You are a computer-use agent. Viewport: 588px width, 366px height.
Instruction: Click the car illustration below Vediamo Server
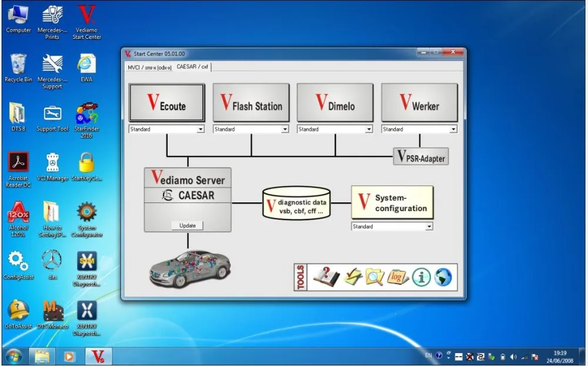click(x=190, y=268)
